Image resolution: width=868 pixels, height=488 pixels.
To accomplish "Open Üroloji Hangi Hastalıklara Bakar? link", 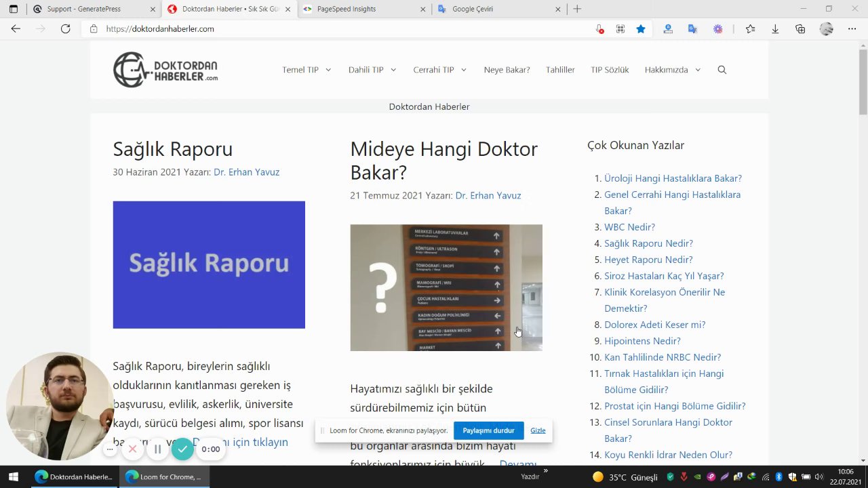I will 673,178.
